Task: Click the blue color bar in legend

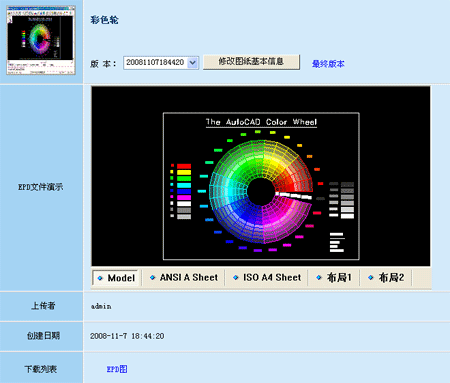Action: pos(184,191)
